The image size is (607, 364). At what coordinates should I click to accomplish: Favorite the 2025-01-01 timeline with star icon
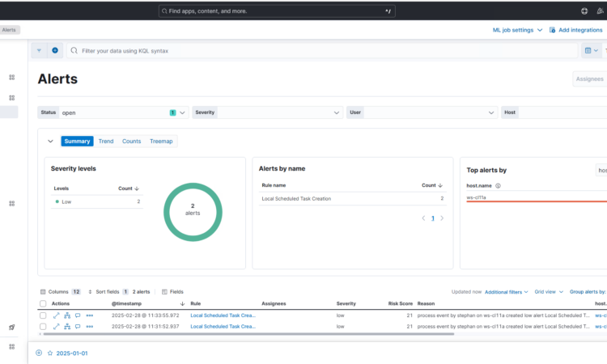(50, 353)
